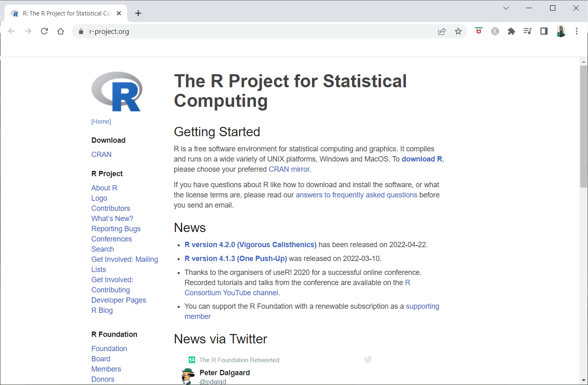The image size is (588, 385).
Task: Open the browser home page icon
Action: pos(60,31)
